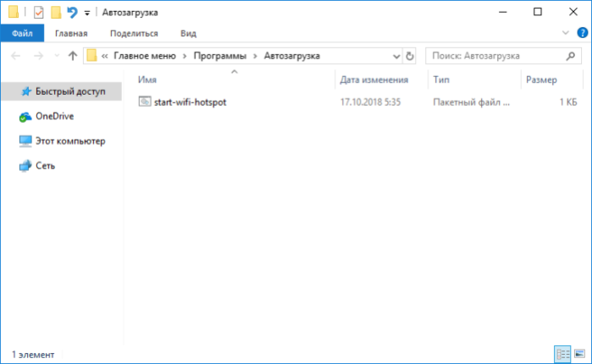
Task: Click the New Folder icon in quick access toolbar
Action: click(56, 12)
